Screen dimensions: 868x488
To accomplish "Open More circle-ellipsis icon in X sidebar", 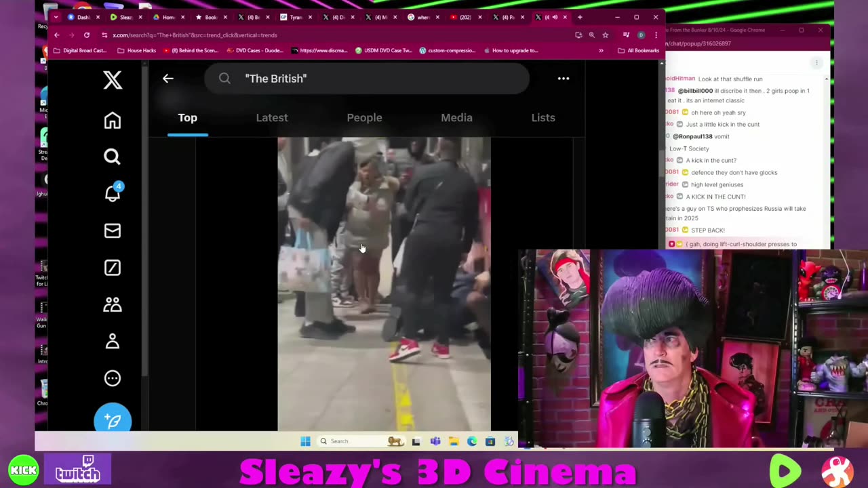I will pyautogui.click(x=113, y=378).
